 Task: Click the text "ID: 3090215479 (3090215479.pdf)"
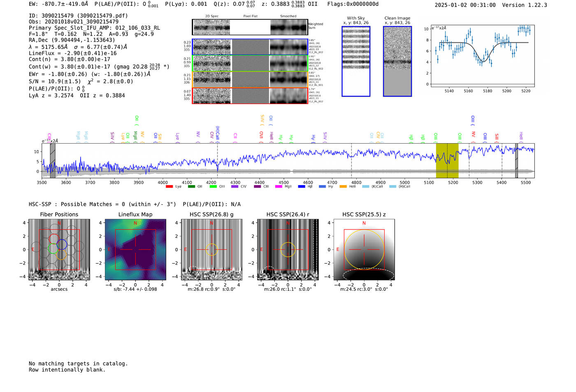78,16
